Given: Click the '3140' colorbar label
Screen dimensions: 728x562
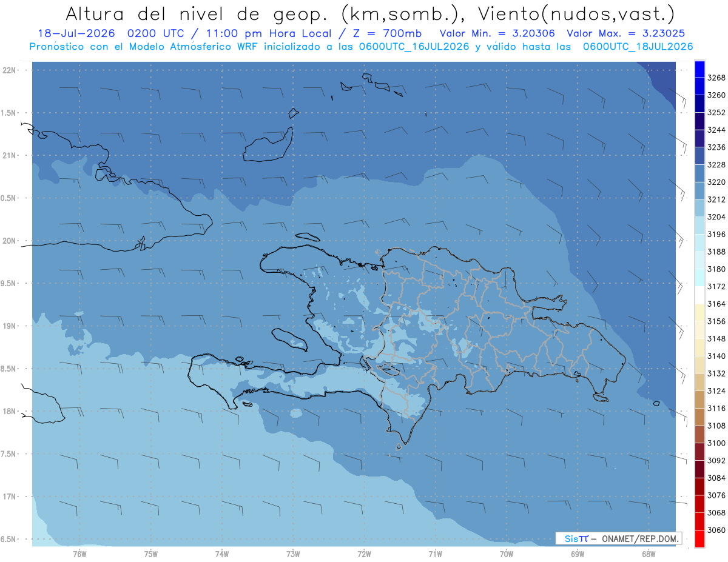Looking at the screenshot, I should [x=716, y=356].
